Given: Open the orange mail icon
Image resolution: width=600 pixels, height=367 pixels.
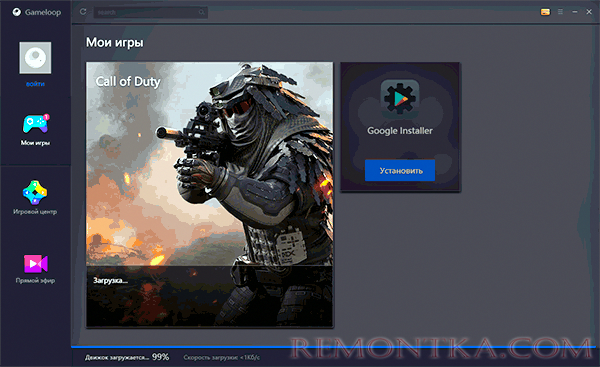Looking at the screenshot, I should (545, 12).
